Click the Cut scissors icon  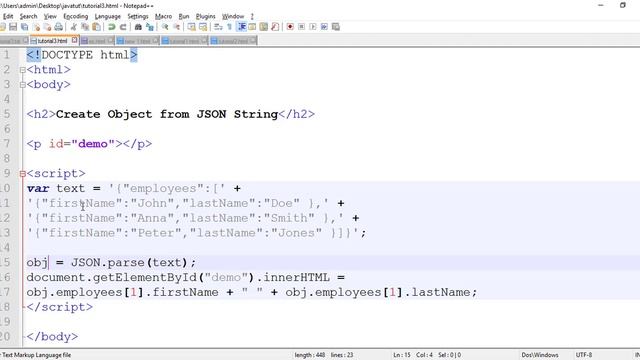pyautogui.click(x=73, y=27)
